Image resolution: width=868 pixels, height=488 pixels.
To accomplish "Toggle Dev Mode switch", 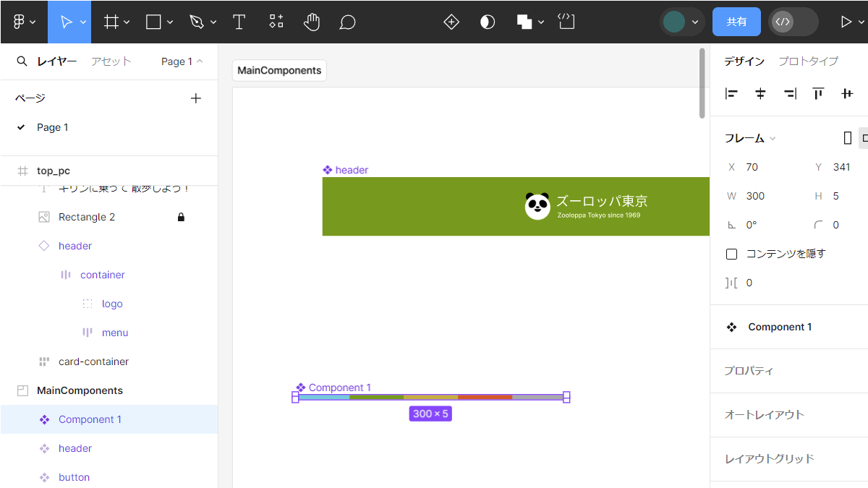I will point(793,22).
